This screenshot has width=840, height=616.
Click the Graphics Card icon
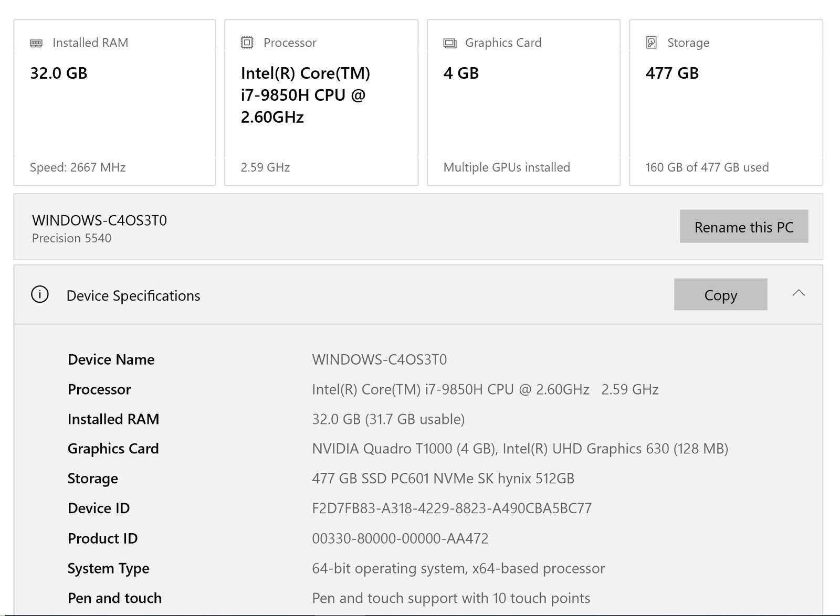pos(450,43)
